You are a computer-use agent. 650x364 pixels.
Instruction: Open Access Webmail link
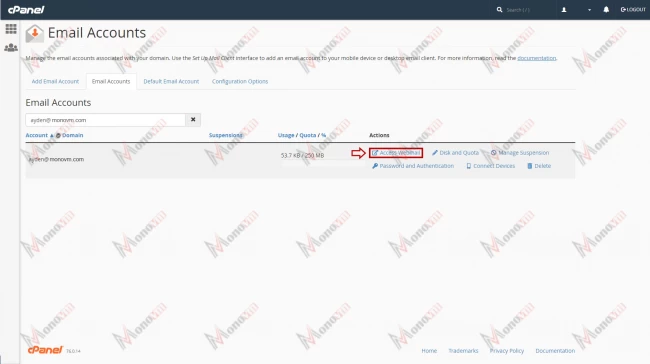(x=396, y=153)
